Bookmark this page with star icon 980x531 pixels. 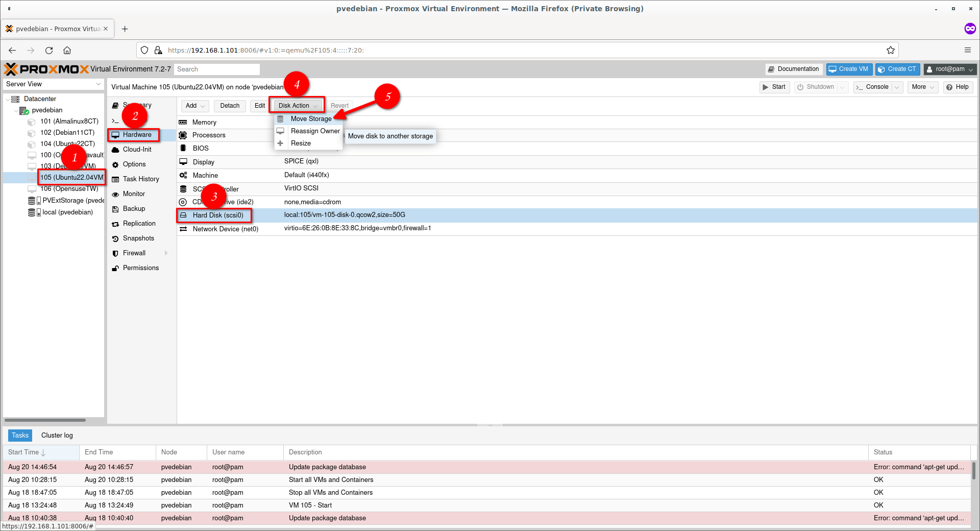[x=891, y=50]
